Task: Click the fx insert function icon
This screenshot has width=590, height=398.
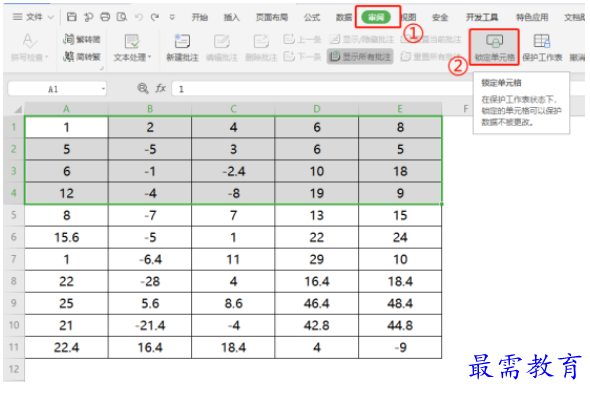Action: pos(161,88)
